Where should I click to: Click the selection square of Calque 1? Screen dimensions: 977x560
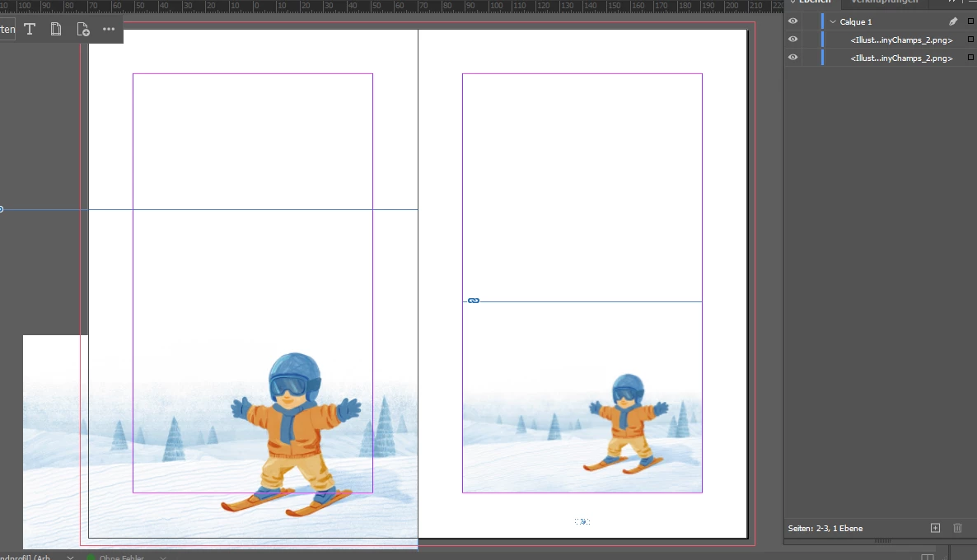[970, 21]
